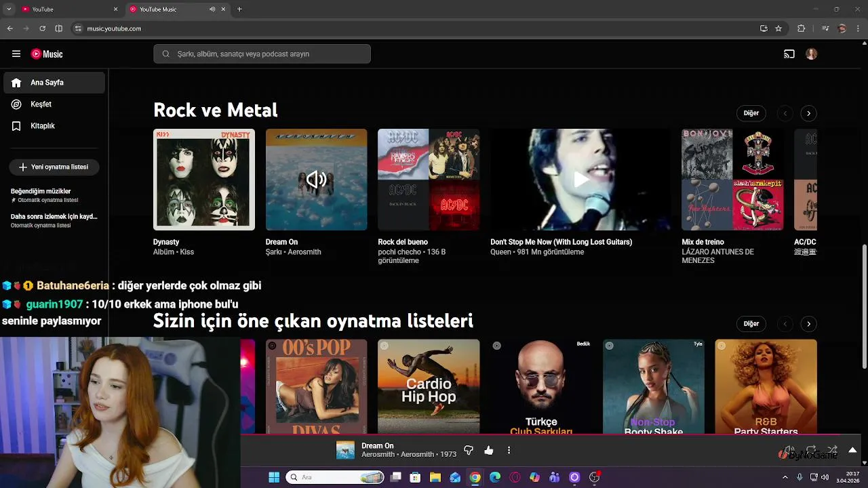Open the Queen artist link
Screen dimensions: 868x488
coord(500,252)
